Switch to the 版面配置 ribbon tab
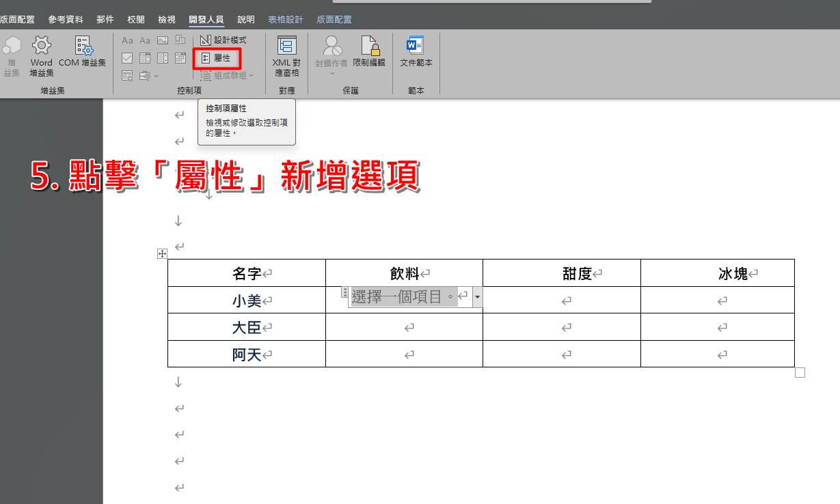 [x=17, y=20]
